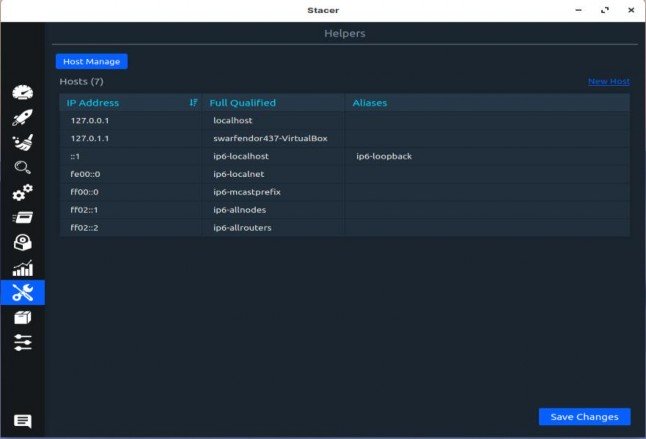Toggle IP Address column sort indicator
The height and width of the screenshot is (439, 646).
tap(193, 103)
